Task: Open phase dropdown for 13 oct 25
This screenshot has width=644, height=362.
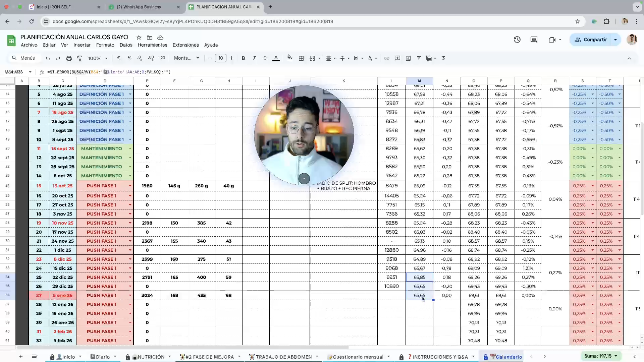Action: pyautogui.click(x=130, y=186)
